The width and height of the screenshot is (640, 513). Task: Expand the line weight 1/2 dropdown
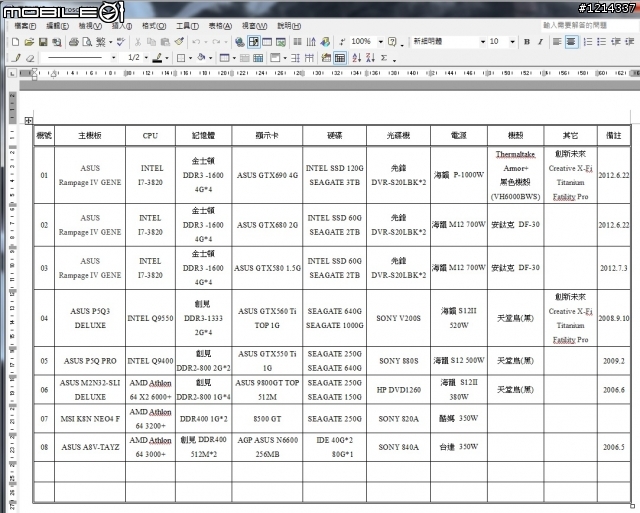pyautogui.click(x=146, y=58)
